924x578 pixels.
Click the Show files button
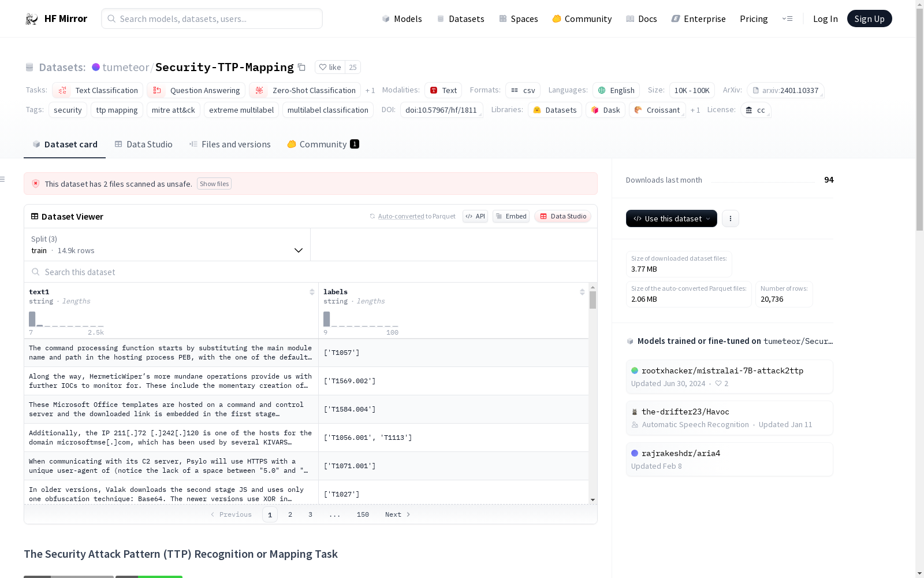click(214, 184)
